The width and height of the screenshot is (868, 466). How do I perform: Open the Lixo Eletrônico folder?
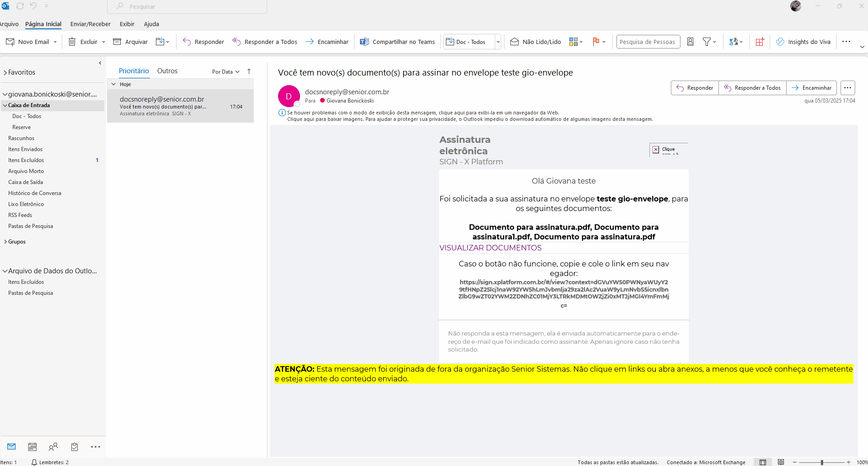[x=26, y=204]
